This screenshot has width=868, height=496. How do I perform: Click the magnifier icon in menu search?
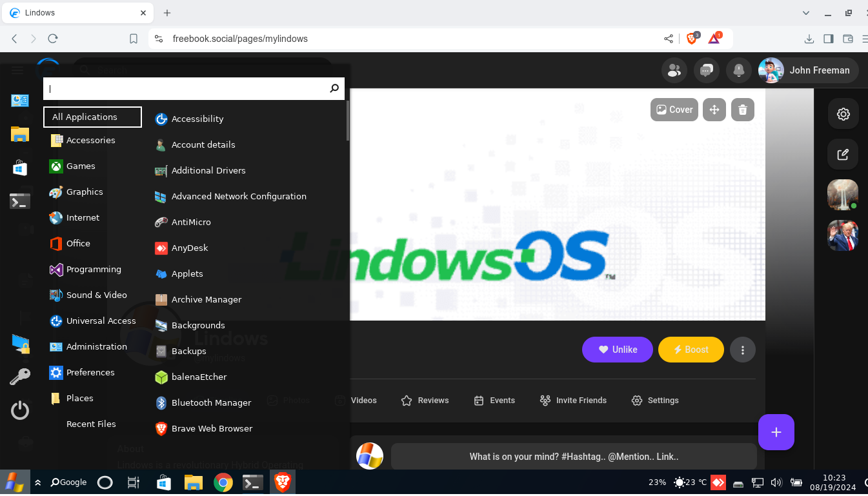click(334, 88)
